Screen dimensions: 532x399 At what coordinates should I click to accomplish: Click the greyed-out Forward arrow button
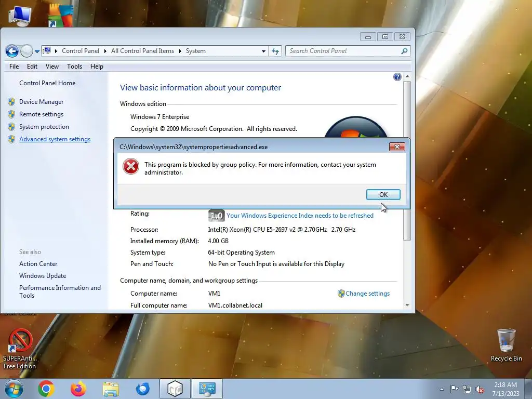(26, 51)
